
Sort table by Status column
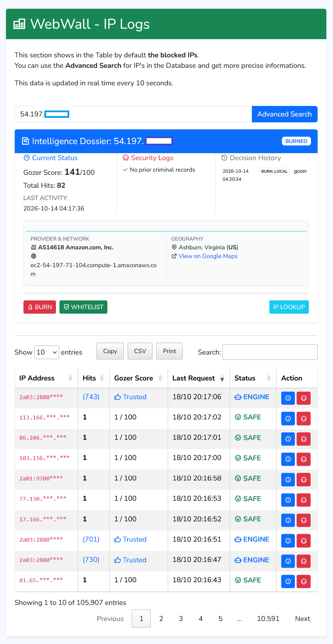[253, 378]
